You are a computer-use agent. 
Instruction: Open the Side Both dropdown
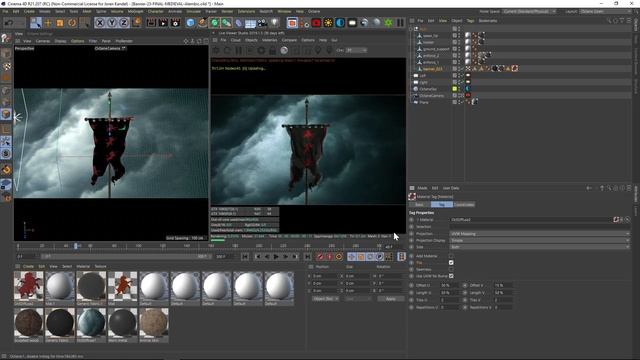click(540, 247)
